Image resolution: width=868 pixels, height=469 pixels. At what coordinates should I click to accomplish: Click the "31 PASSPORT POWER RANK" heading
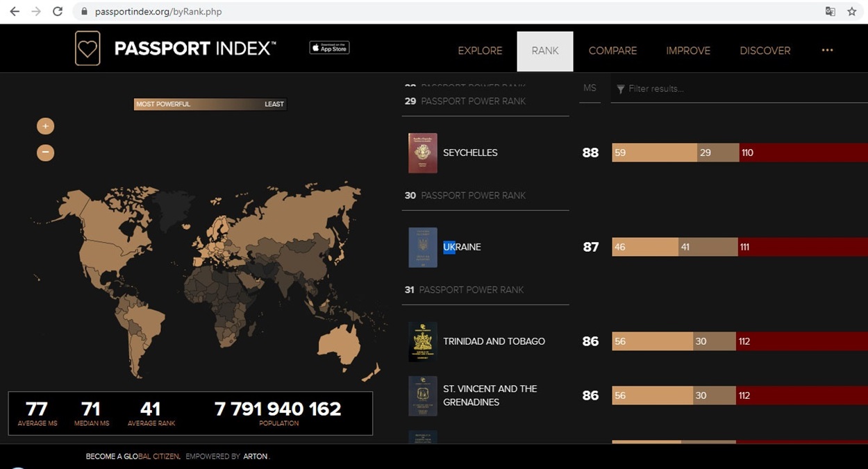point(465,290)
